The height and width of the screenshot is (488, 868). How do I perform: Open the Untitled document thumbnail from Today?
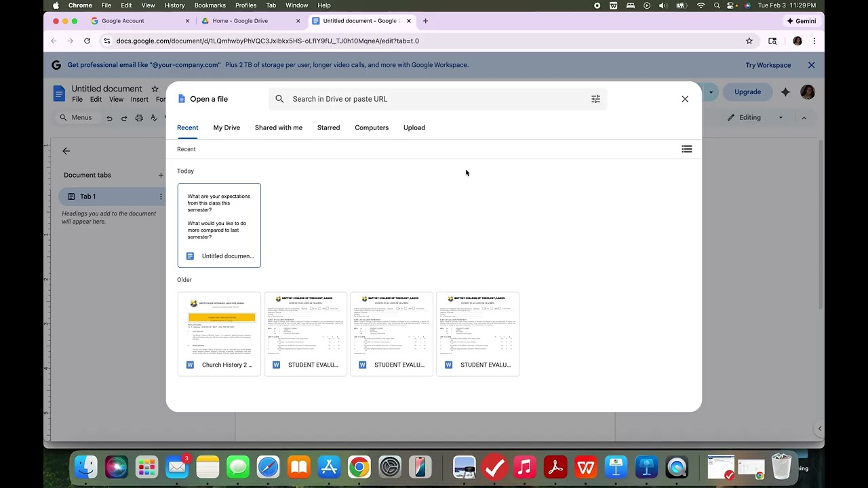pos(219,225)
